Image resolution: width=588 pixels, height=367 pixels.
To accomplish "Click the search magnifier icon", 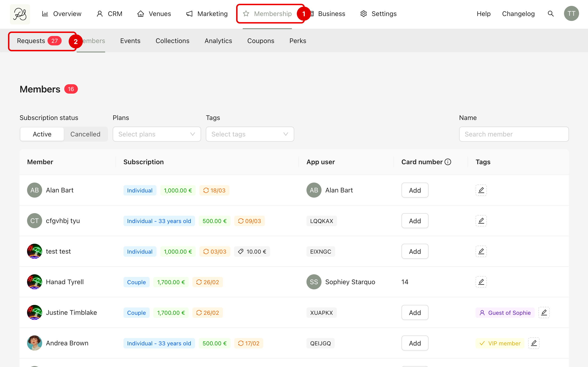I will pyautogui.click(x=550, y=14).
